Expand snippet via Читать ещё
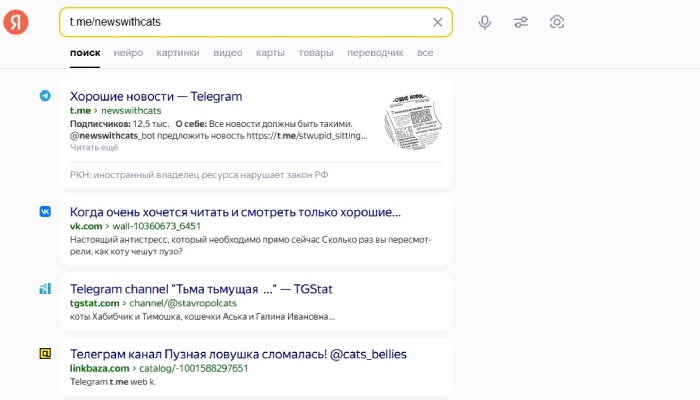This screenshot has height=400, width=700. (94, 147)
